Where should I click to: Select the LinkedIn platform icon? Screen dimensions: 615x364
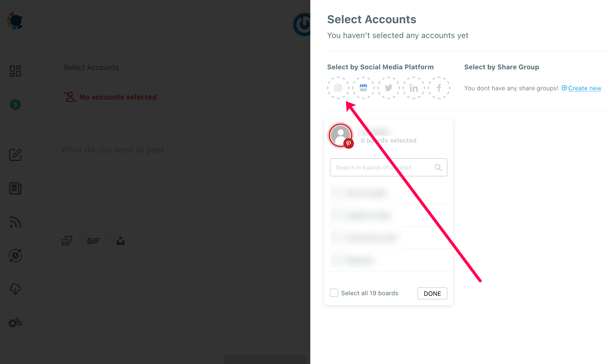(414, 88)
